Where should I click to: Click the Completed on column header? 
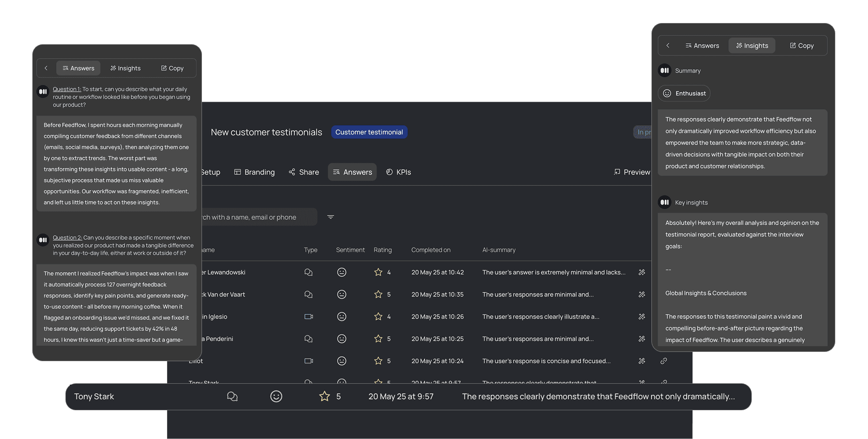click(431, 250)
